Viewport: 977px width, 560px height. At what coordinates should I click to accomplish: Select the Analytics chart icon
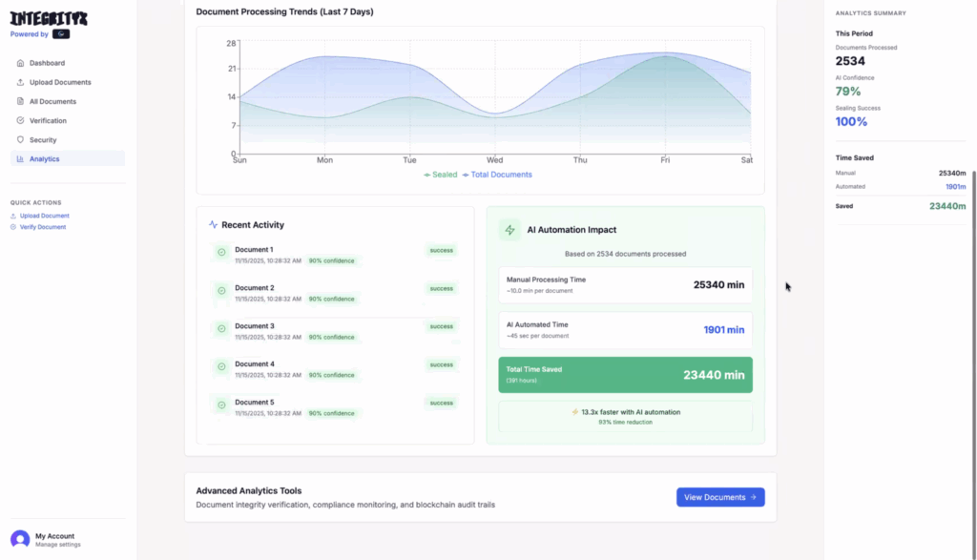(x=21, y=158)
